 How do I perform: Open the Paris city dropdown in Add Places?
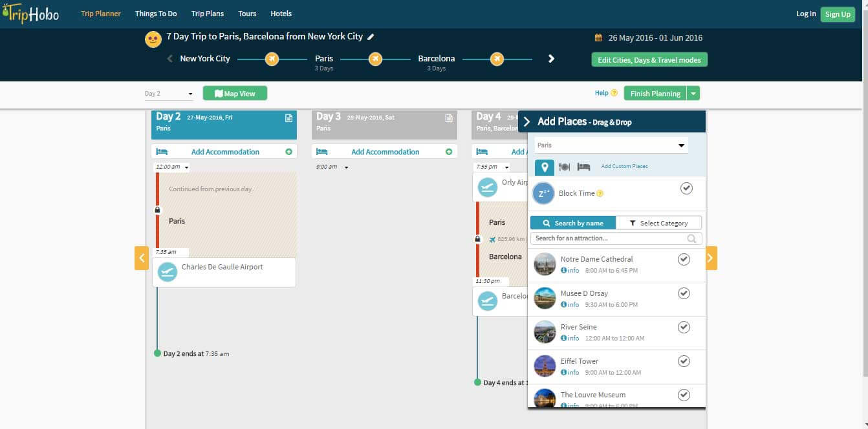point(611,145)
